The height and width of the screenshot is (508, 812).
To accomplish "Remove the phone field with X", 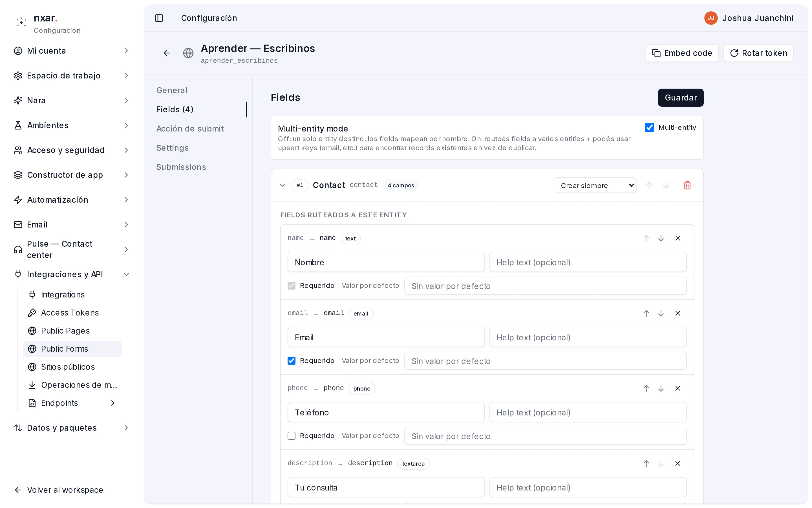I will click(678, 388).
